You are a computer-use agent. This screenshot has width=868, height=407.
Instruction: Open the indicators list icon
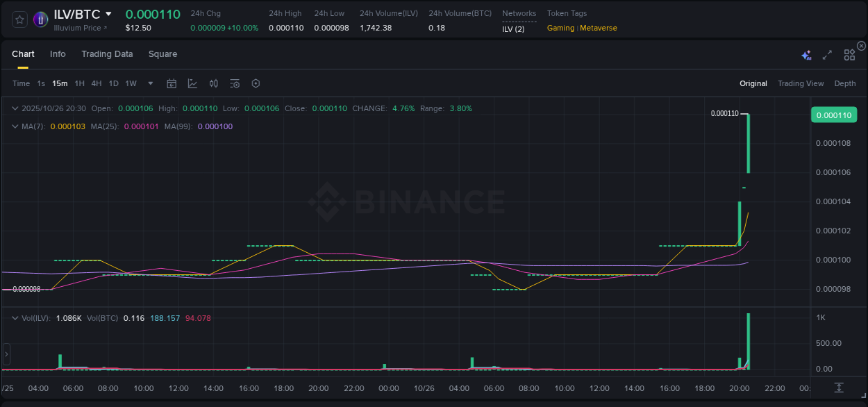(235, 83)
